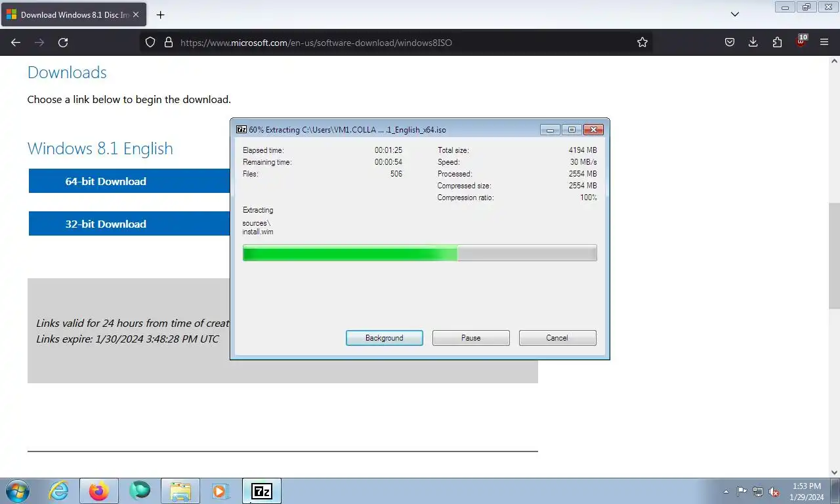Open the List all tabs chevron
The width and height of the screenshot is (840, 504).
[735, 14]
